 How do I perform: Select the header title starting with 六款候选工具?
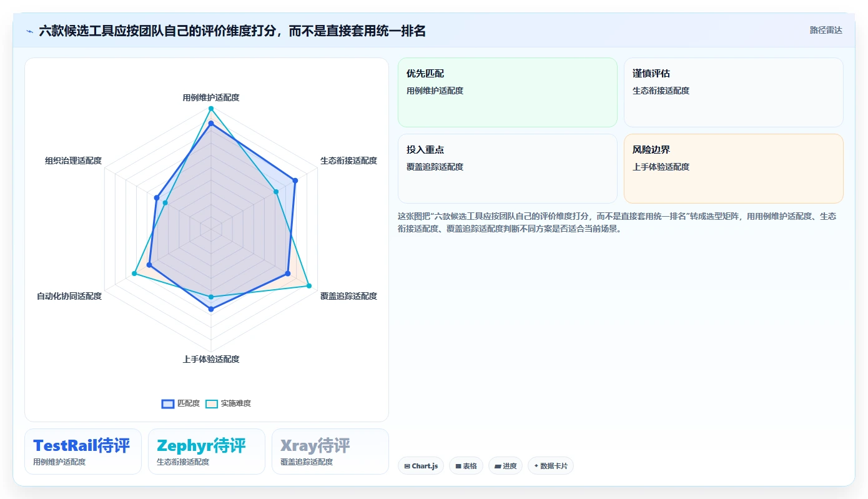click(232, 31)
